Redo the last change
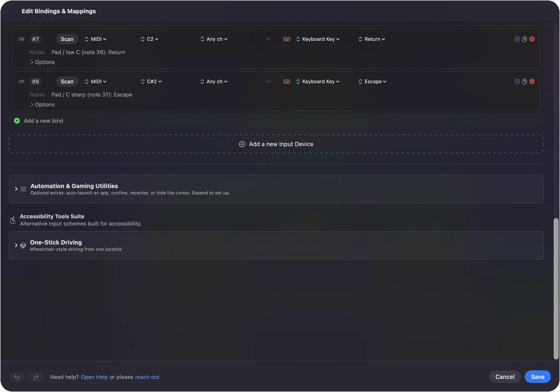 tap(36, 377)
